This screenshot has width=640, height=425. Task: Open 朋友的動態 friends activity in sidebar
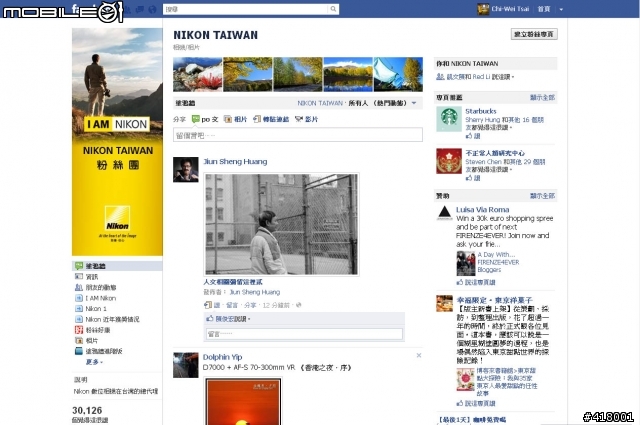pyautogui.click(x=96, y=287)
